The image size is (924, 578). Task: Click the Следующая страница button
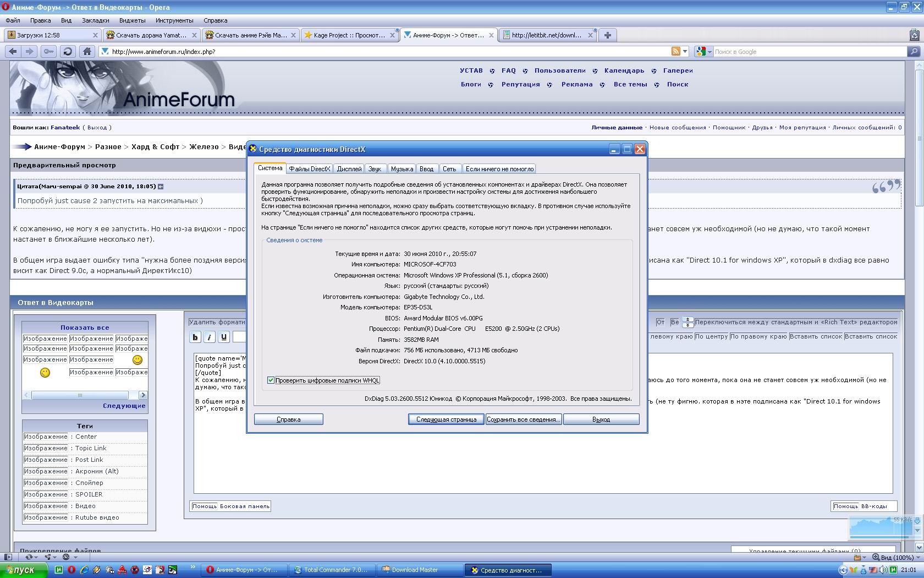(x=446, y=419)
